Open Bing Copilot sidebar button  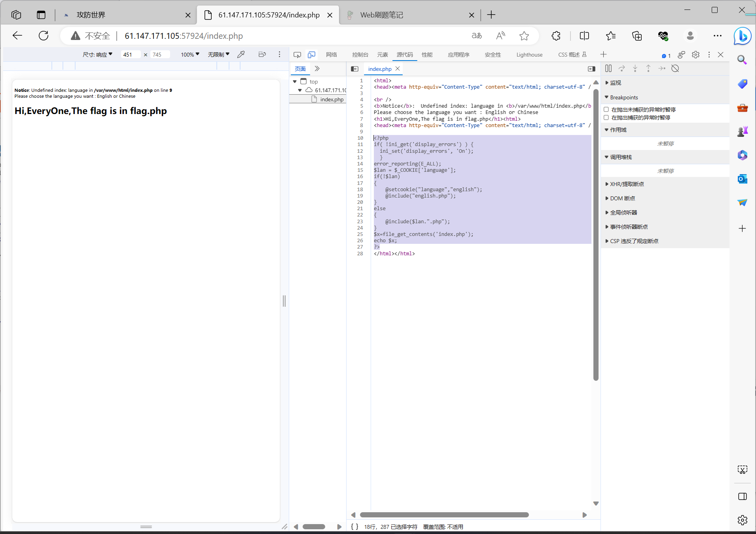tap(743, 36)
